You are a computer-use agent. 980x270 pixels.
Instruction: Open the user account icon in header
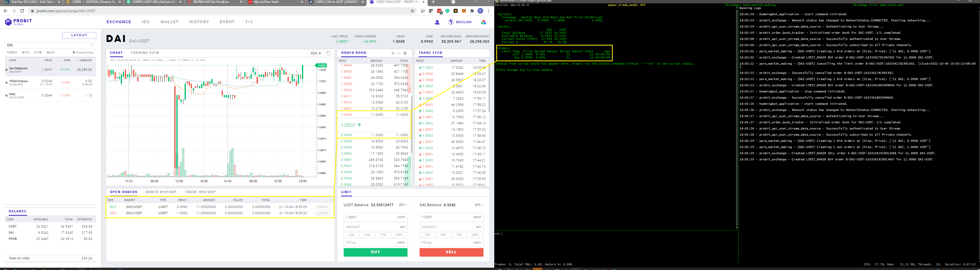pyautogui.click(x=438, y=22)
